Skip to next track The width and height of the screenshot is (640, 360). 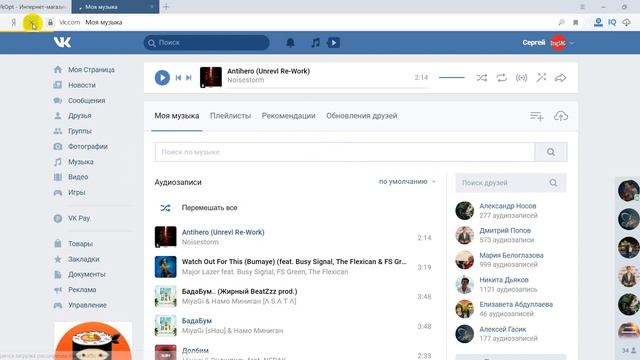click(189, 78)
